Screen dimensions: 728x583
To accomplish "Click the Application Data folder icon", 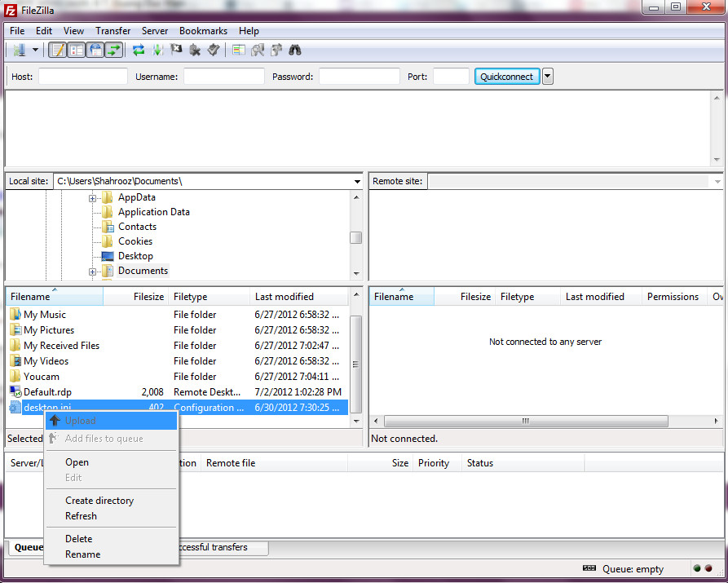I will 108,212.
